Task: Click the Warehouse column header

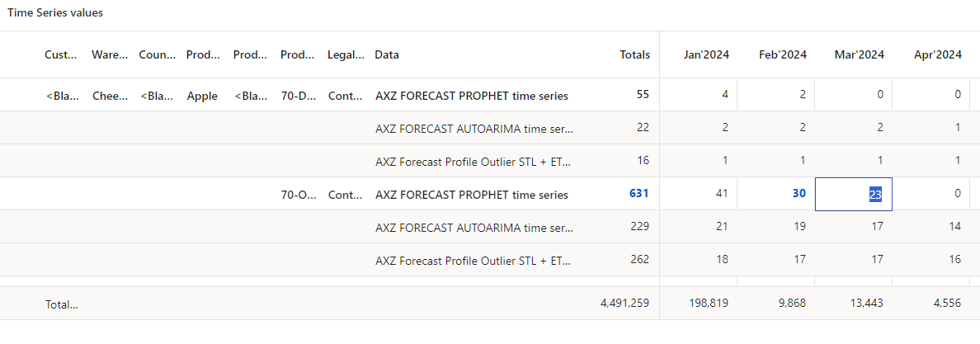Action: (110, 54)
